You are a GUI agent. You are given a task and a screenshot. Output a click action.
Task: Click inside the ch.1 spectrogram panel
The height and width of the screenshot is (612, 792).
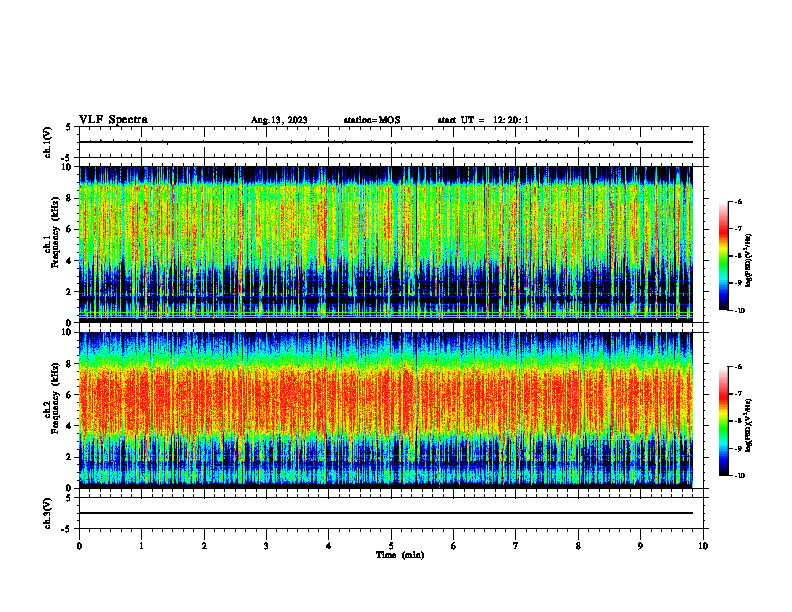[386, 244]
